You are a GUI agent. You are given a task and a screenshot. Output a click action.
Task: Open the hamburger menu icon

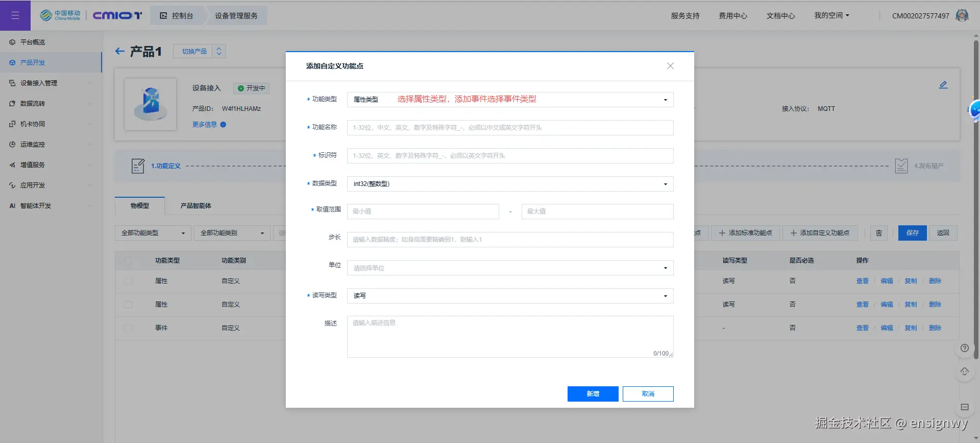[x=15, y=15]
